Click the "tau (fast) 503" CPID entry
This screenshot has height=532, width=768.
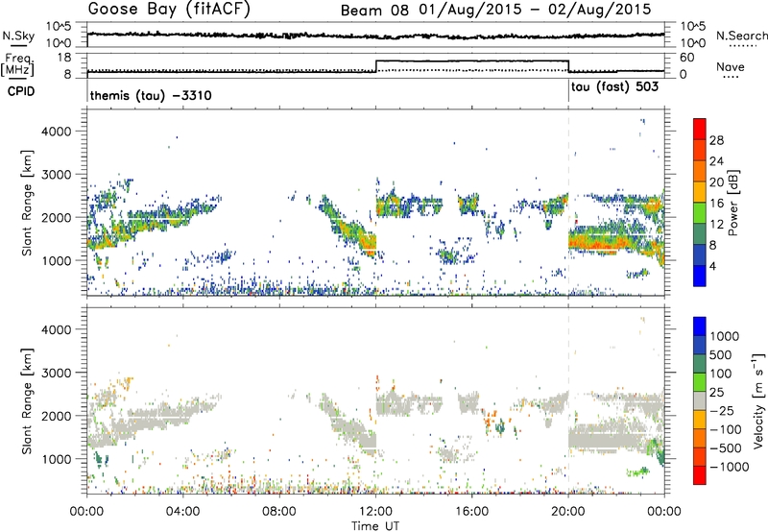point(614,87)
